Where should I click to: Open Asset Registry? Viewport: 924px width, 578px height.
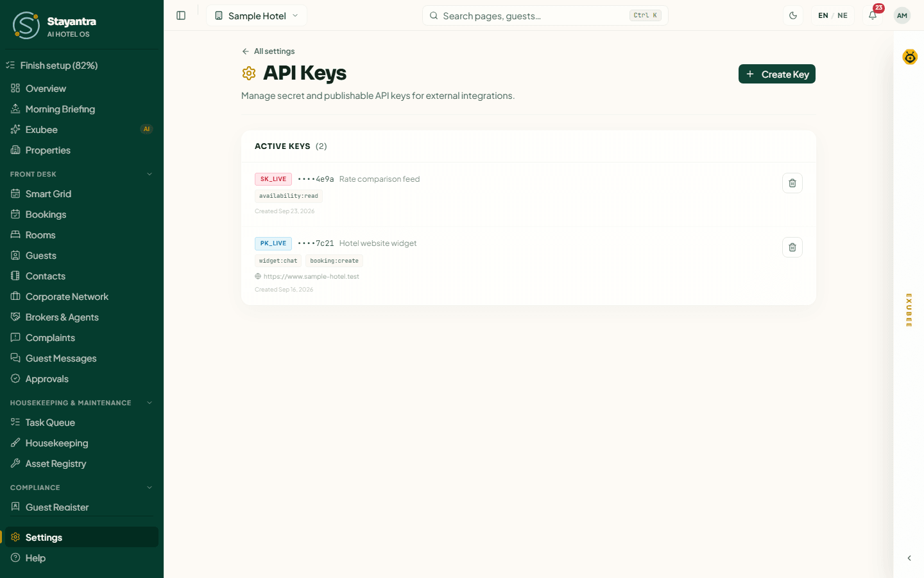(81, 464)
